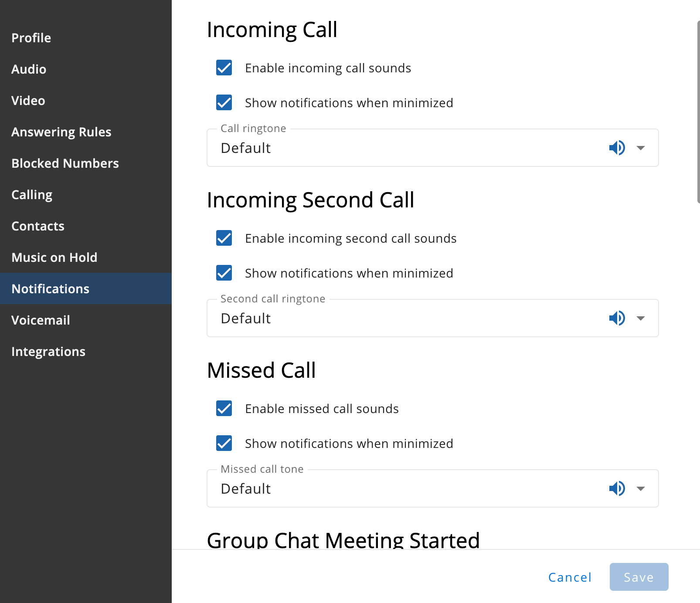
Task: Expand the Second call ringtone dropdown arrow
Action: tap(641, 318)
